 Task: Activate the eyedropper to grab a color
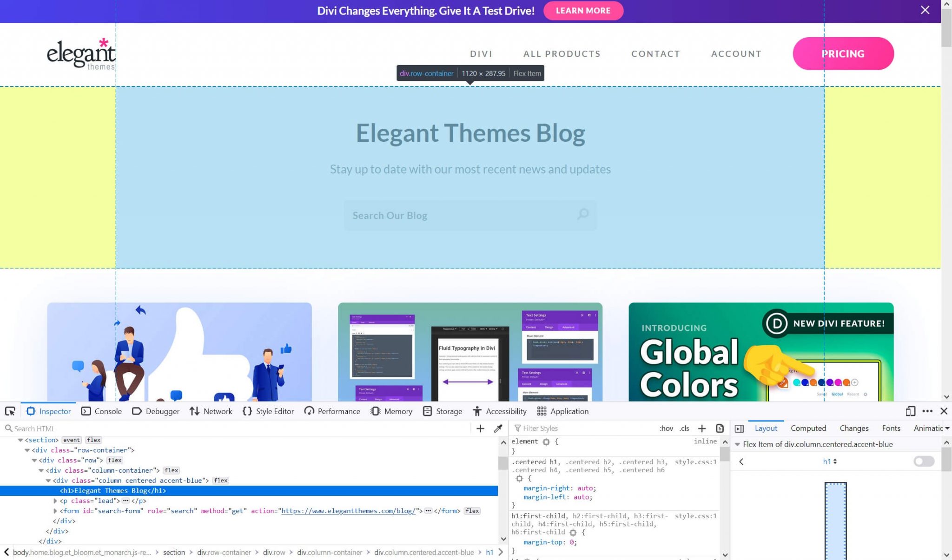pyautogui.click(x=498, y=428)
